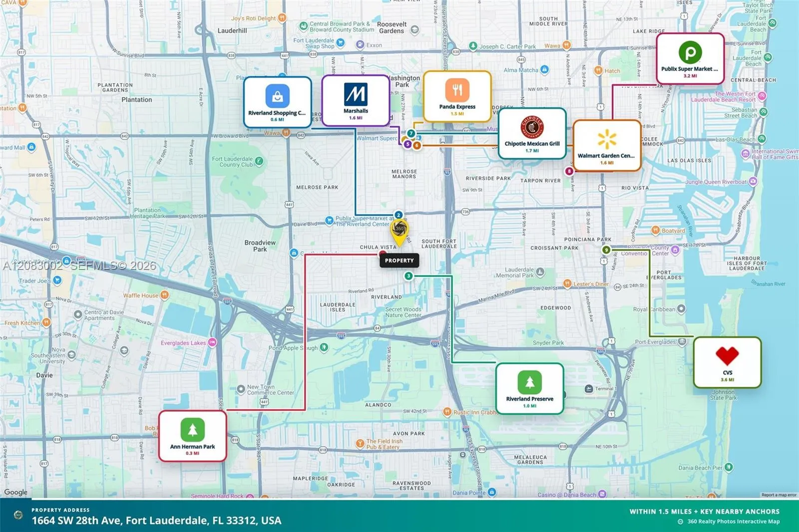Click the Las Olas Beach pin
The image size is (799, 532).
[x=762, y=139]
